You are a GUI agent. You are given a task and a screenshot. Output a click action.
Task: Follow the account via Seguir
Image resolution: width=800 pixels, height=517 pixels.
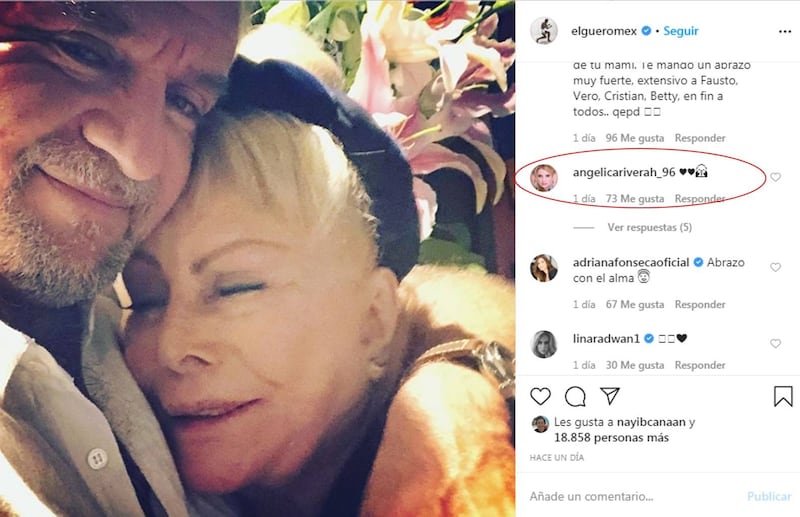coord(681,31)
